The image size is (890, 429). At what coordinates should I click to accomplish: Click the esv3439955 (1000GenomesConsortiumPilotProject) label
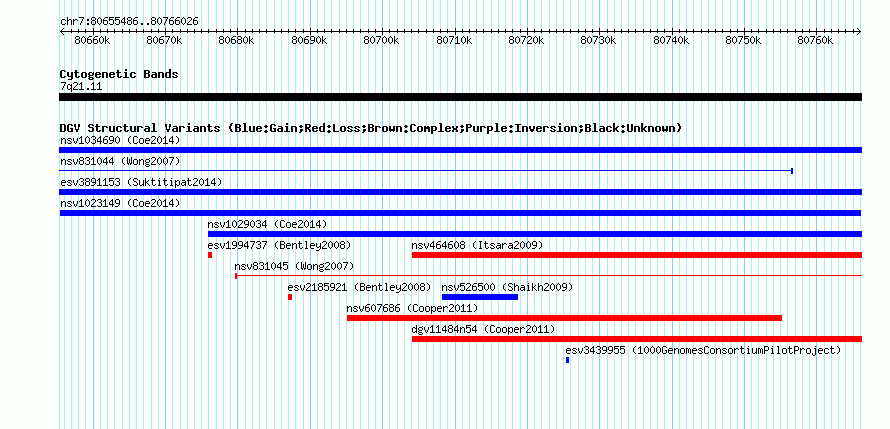(703, 350)
